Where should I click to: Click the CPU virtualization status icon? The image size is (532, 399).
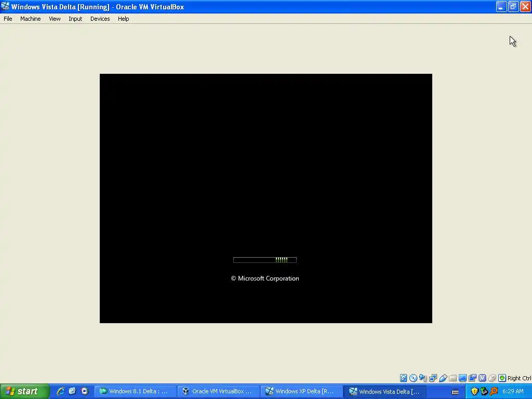click(x=482, y=378)
